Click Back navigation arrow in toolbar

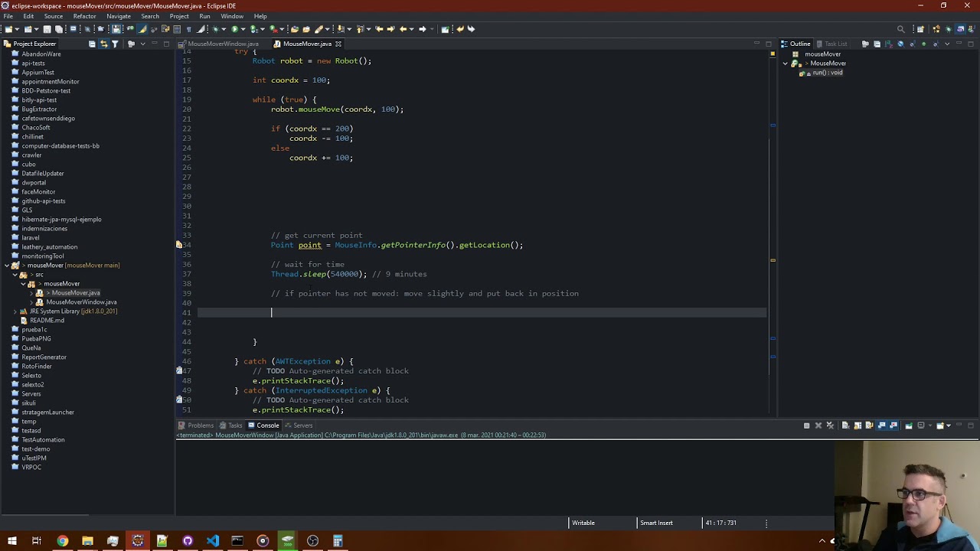pos(403,29)
